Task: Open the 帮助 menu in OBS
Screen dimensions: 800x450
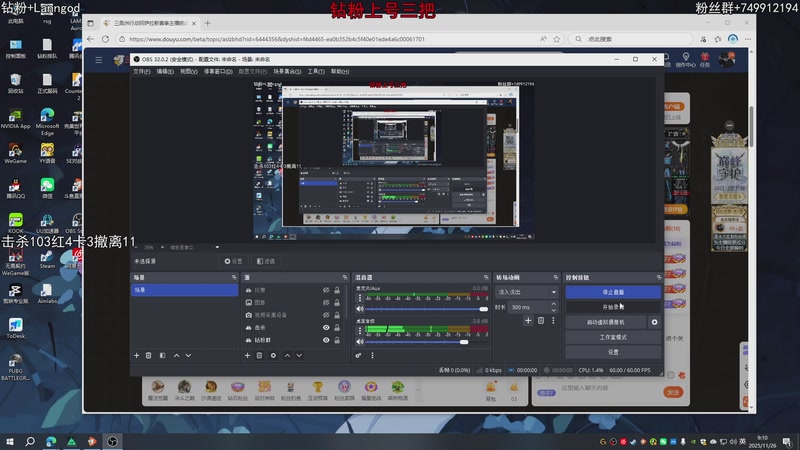Action: pyautogui.click(x=340, y=71)
